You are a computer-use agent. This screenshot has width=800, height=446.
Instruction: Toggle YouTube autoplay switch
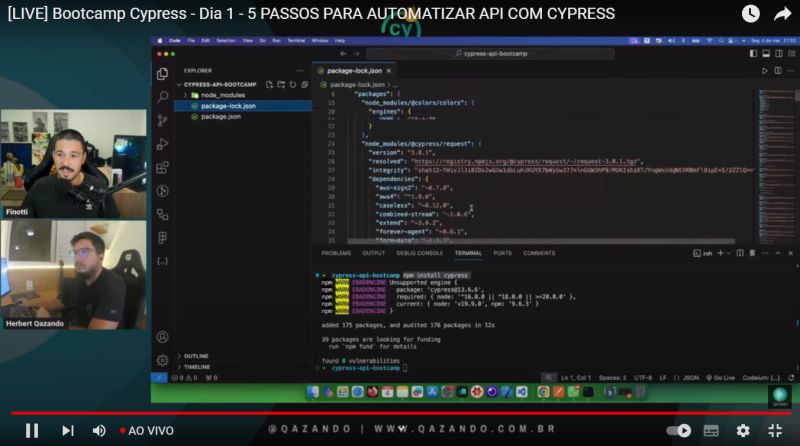[x=679, y=431]
